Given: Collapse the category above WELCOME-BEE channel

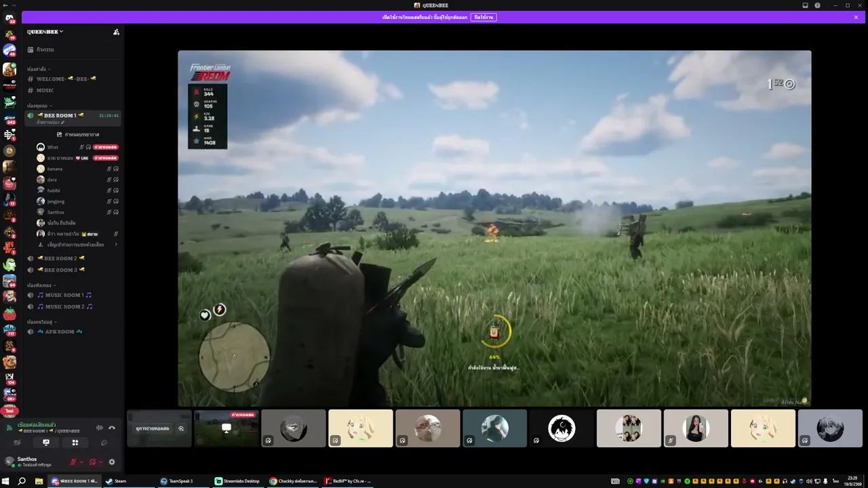Looking at the screenshot, I should [37, 69].
